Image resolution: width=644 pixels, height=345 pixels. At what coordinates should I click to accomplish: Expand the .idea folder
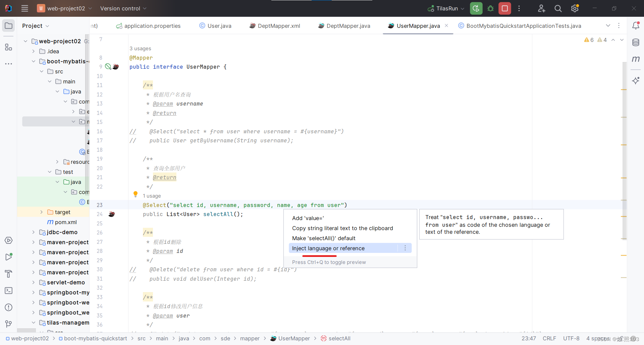[x=34, y=51]
